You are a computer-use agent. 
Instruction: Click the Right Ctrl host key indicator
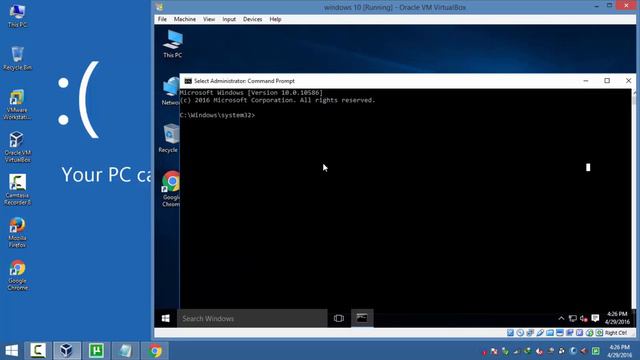coord(616,333)
